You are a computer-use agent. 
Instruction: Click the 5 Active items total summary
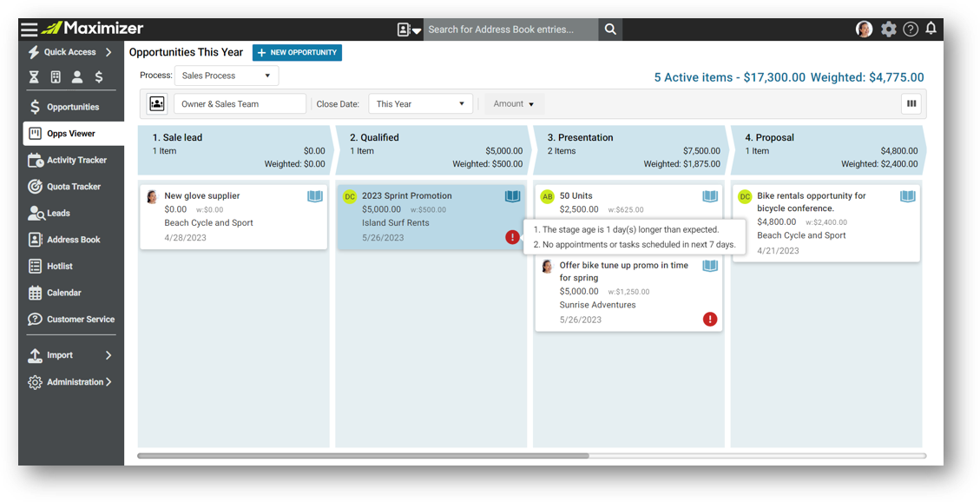click(x=730, y=77)
